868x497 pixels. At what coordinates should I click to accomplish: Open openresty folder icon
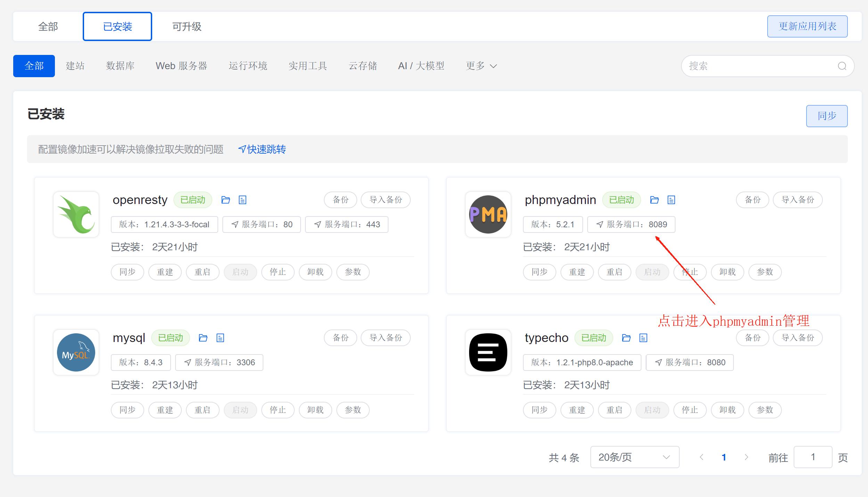[x=226, y=200]
